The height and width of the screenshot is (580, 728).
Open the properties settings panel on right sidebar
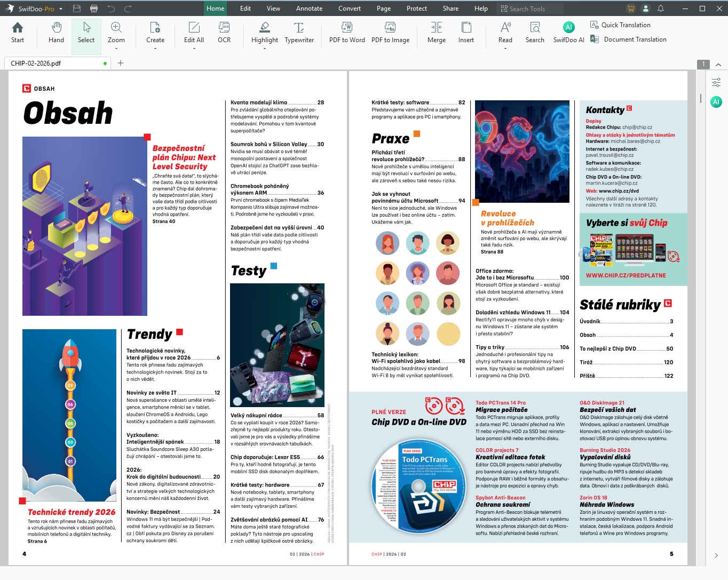coord(716,82)
